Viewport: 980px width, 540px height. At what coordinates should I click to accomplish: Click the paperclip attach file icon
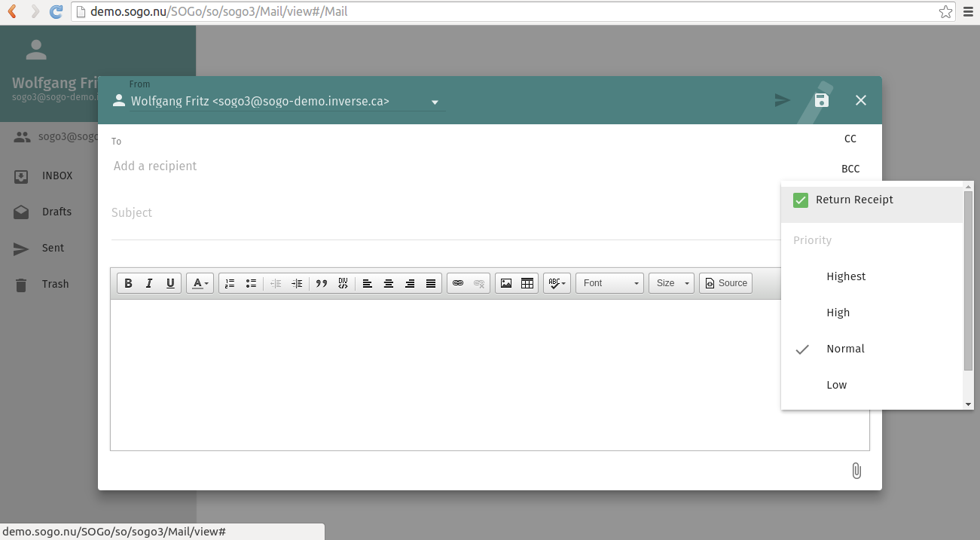856,471
